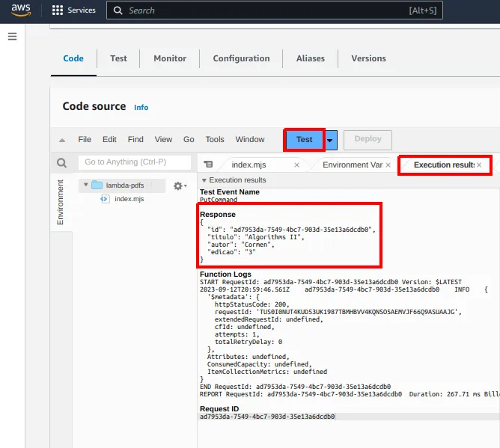The image size is (500, 448).
Task: Open the Code source Info link
Action: tap(141, 108)
